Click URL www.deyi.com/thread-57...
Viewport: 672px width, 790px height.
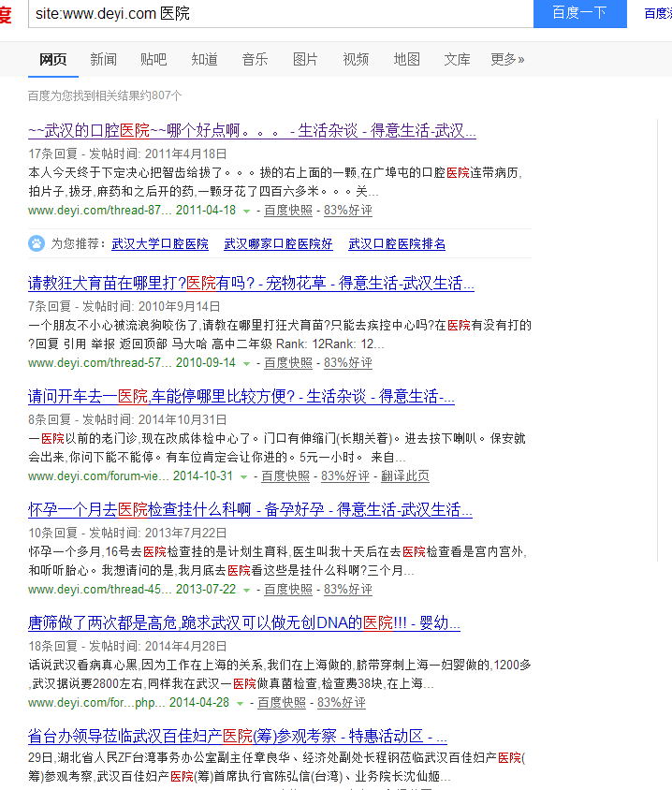pos(100,363)
